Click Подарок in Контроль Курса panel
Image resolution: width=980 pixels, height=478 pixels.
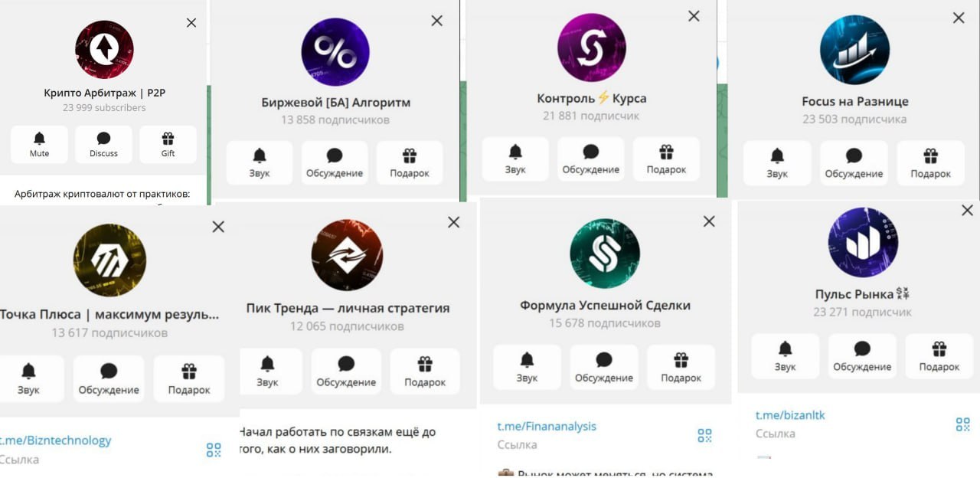tap(667, 159)
